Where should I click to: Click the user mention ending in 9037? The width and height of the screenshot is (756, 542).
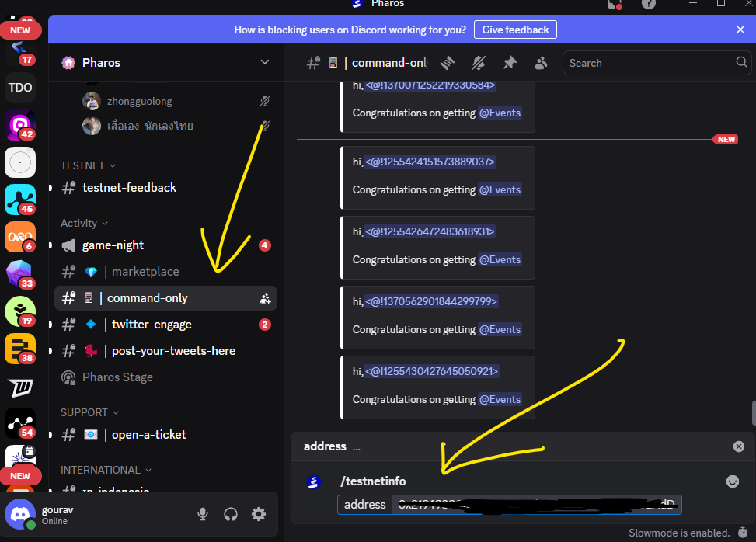(430, 162)
